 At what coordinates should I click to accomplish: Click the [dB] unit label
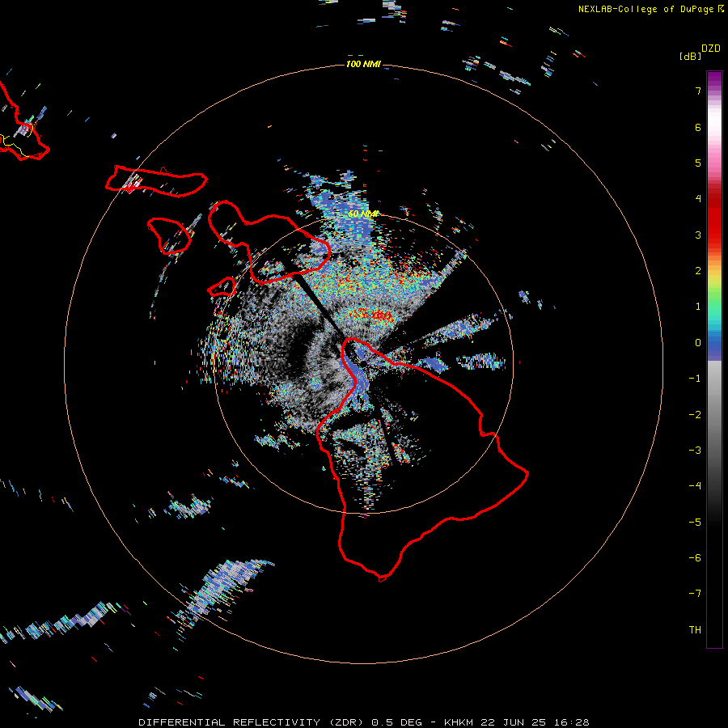point(690,56)
